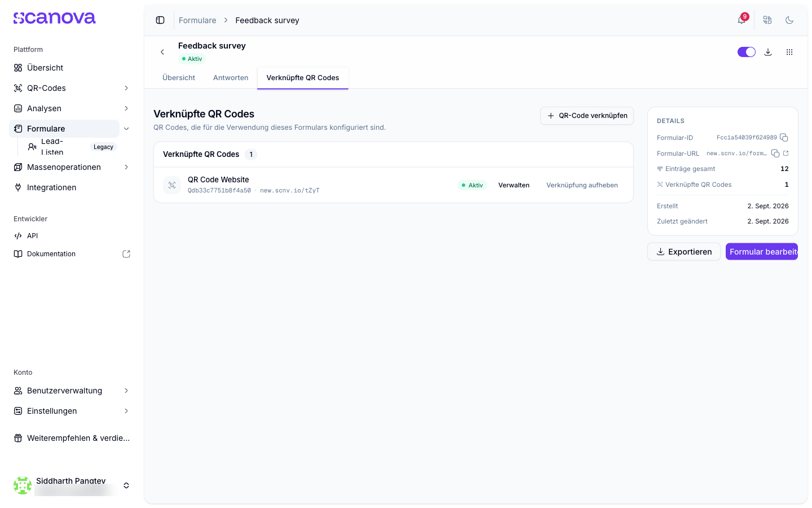Switch to the Antworten tab
812x508 pixels.
(x=231, y=78)
